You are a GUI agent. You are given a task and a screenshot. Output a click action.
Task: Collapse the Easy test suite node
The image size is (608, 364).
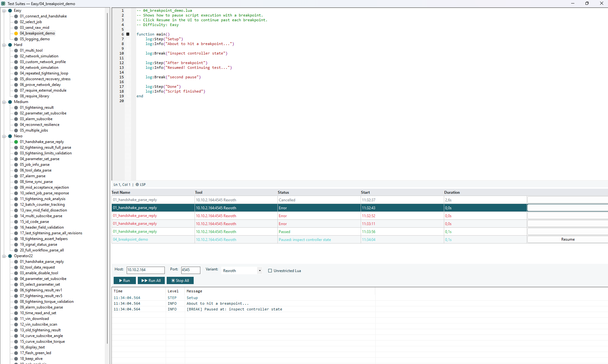(4, 10)
